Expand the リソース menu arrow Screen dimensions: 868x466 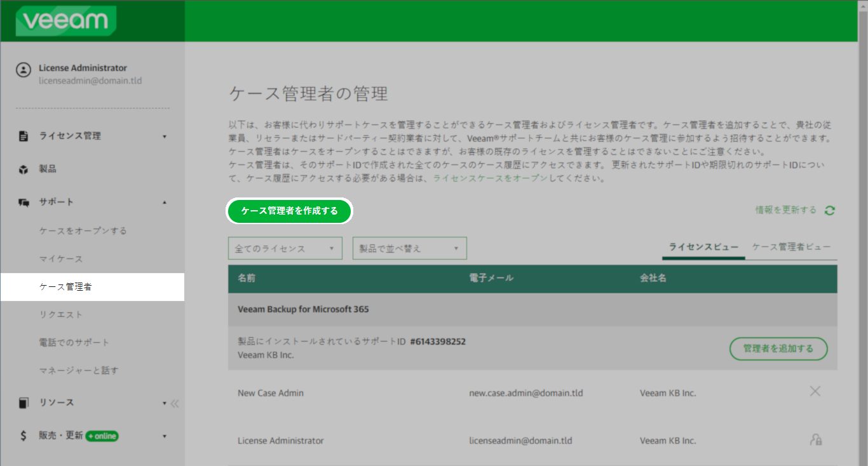pyautogui.click(x=165, y=403)
